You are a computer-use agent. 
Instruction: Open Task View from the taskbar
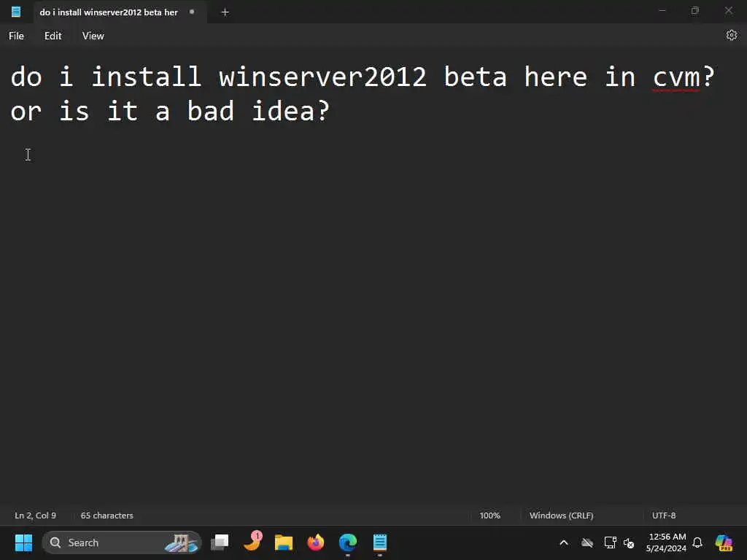pos(220,542)
